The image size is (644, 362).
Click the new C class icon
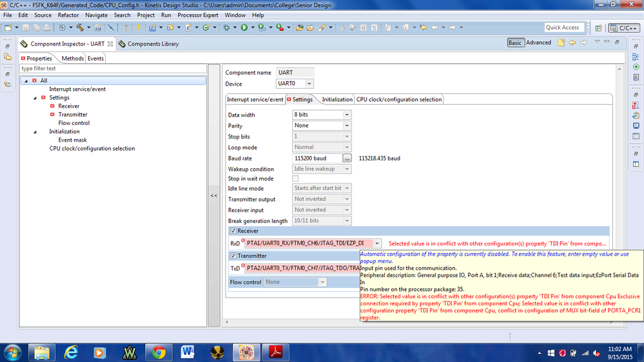(188, 28)
